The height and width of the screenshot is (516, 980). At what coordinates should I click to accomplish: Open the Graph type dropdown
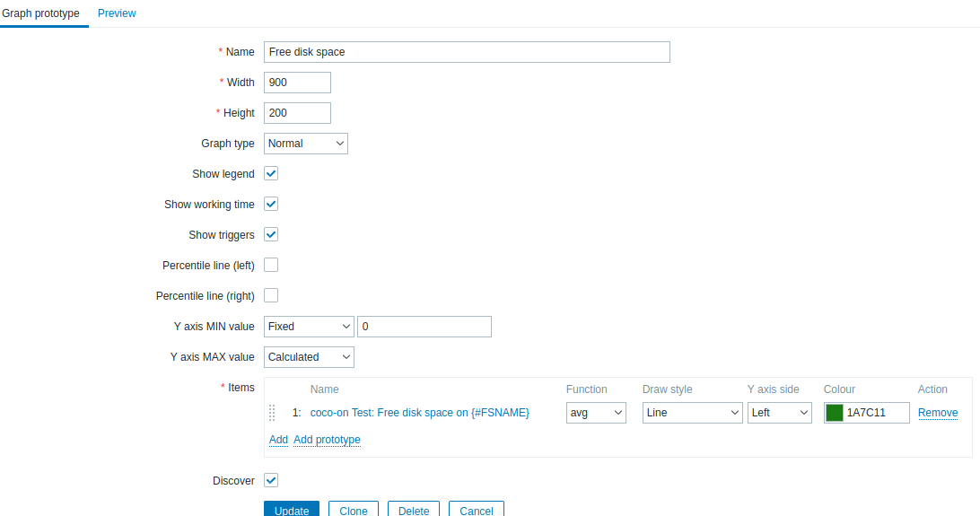point(306,144)
